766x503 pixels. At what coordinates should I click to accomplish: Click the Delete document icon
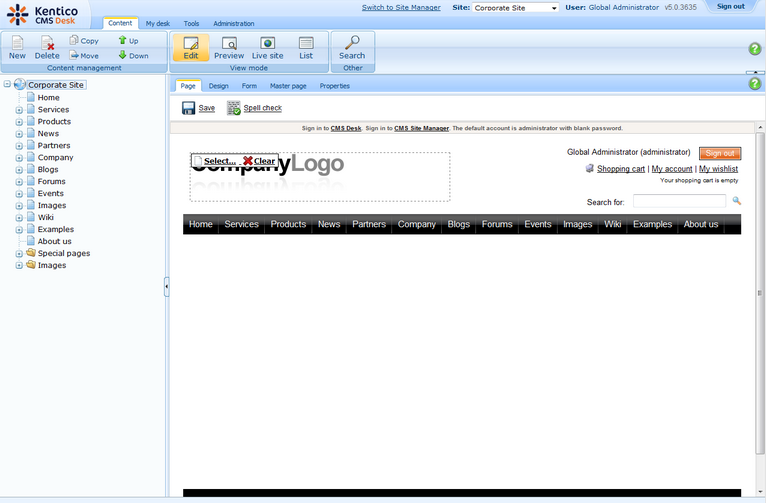48,44
